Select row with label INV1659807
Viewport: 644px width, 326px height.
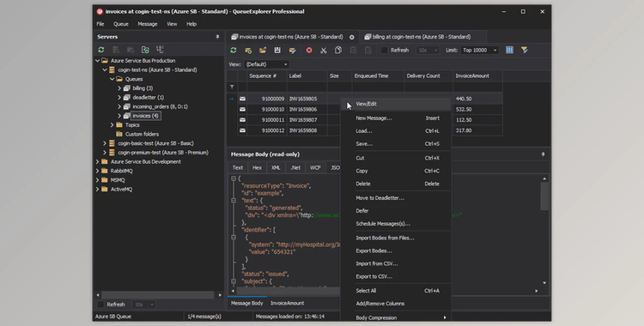(x=303, y=120)
